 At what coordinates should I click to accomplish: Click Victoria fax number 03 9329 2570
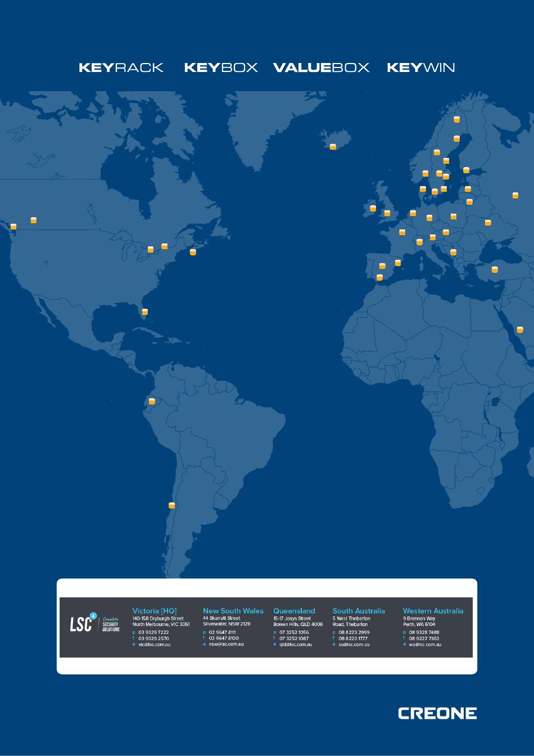click(153, 638)
